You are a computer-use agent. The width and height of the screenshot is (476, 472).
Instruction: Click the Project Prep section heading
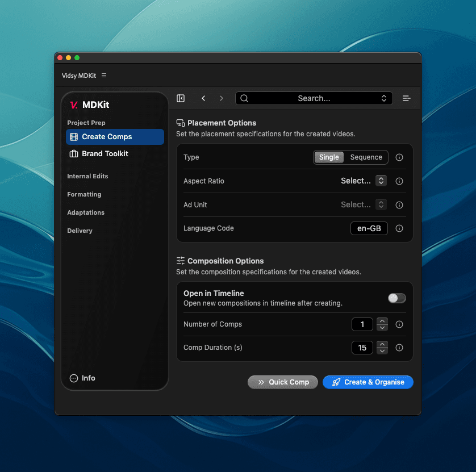pos(86,123)
